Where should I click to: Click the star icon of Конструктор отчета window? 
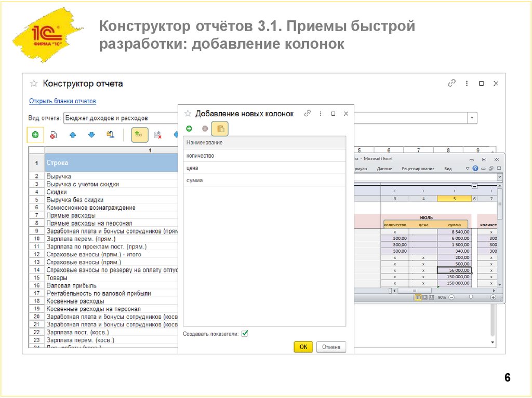33,83
